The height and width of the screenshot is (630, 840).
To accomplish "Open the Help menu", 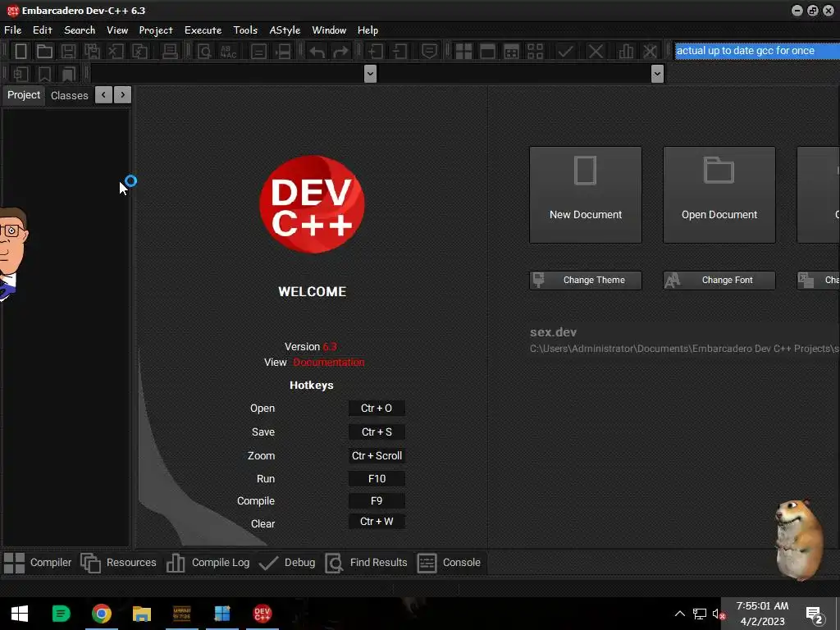I will 368,30.
